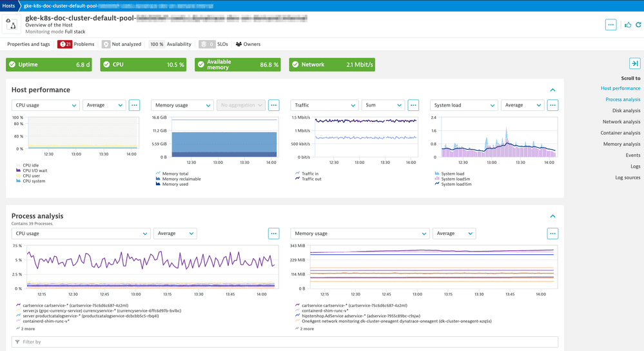Jump to Disk analysis section
The height and width of the screenshot is (351, 644).
[626, 110]
